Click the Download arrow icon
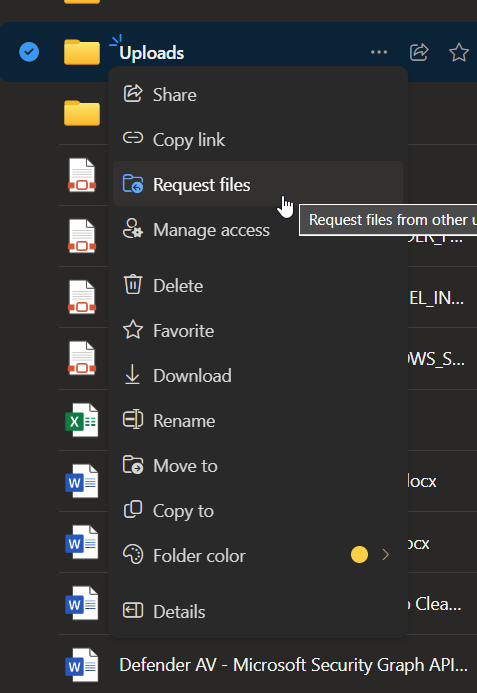The width and height of the screenshot is (477, 693). [132, 375]
